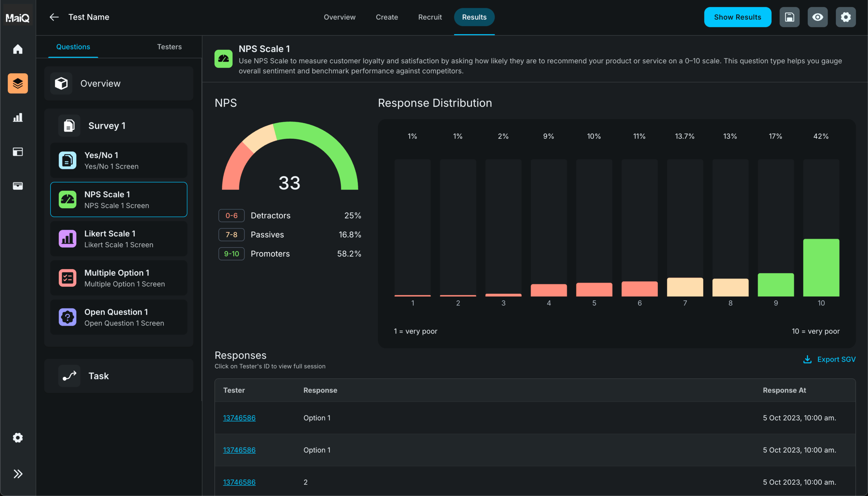Open the sidebar settings gear at bottom
The width and height of the screenshot is (868, 496).
(18, 438)
